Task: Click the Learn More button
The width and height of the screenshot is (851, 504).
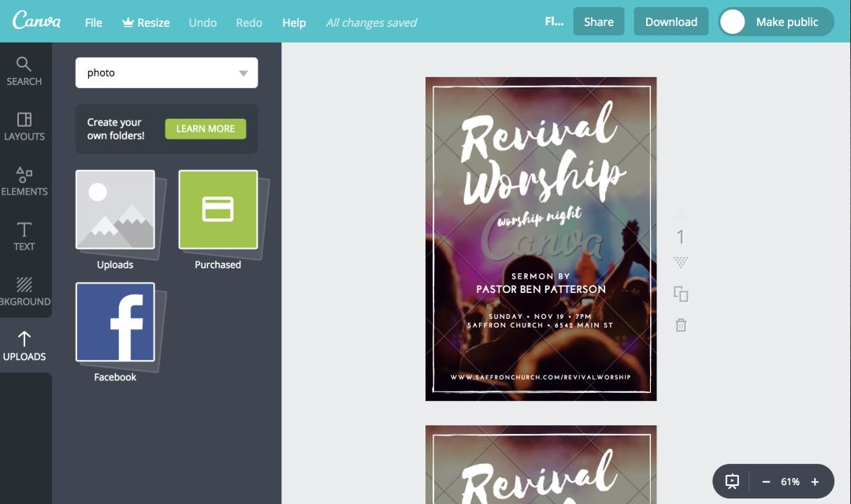Action: pyautogui.click(x=205, y=128)
